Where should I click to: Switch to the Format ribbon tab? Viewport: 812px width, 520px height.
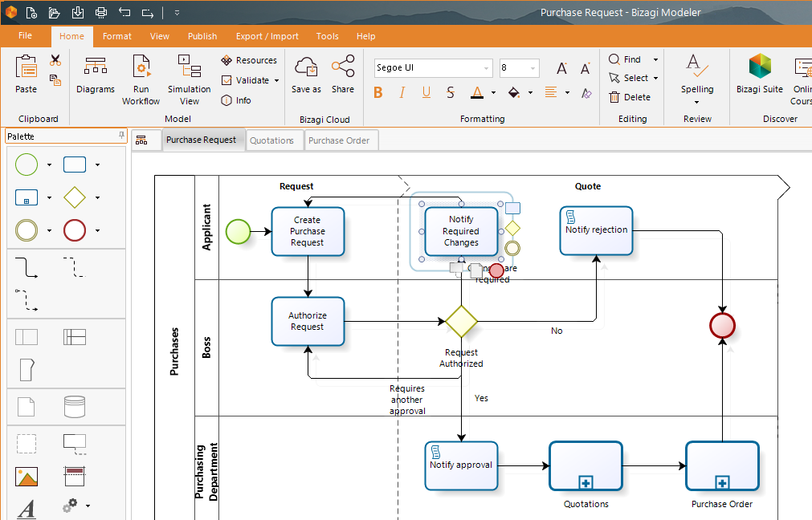pyautogui.click(x=117, y=36)
